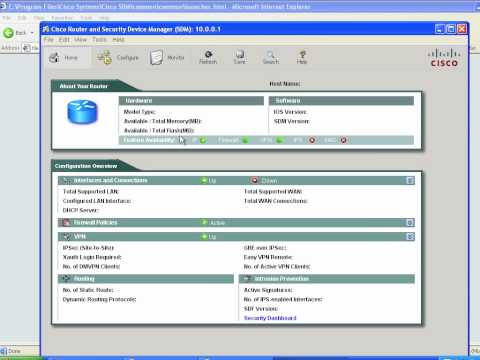Open the File menu in SDM
Screen dimensions: 480x360
click(49, 40)
